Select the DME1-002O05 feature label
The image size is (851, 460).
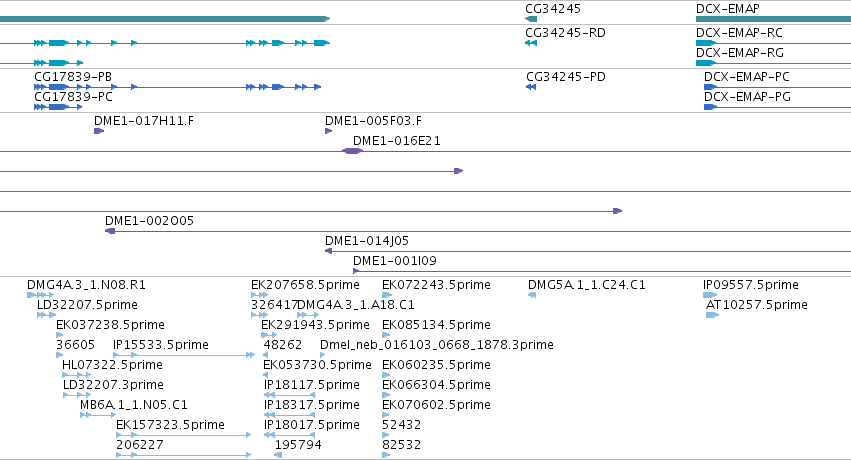[x=149, y=220]
